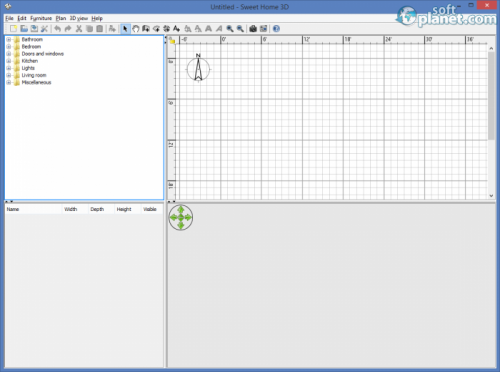Choose the Create labels text tool
Viewport: 500px width, 372px height.
coord(176,29)
